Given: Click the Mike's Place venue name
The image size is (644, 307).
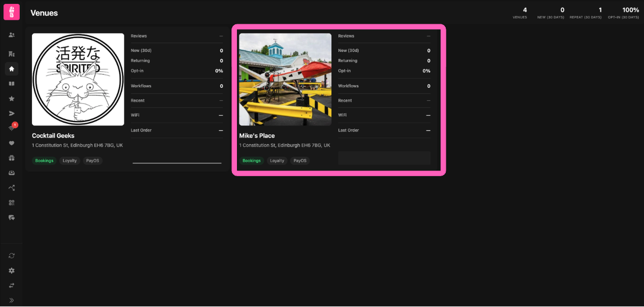Looking at the screenshot, I should [257, 136].
